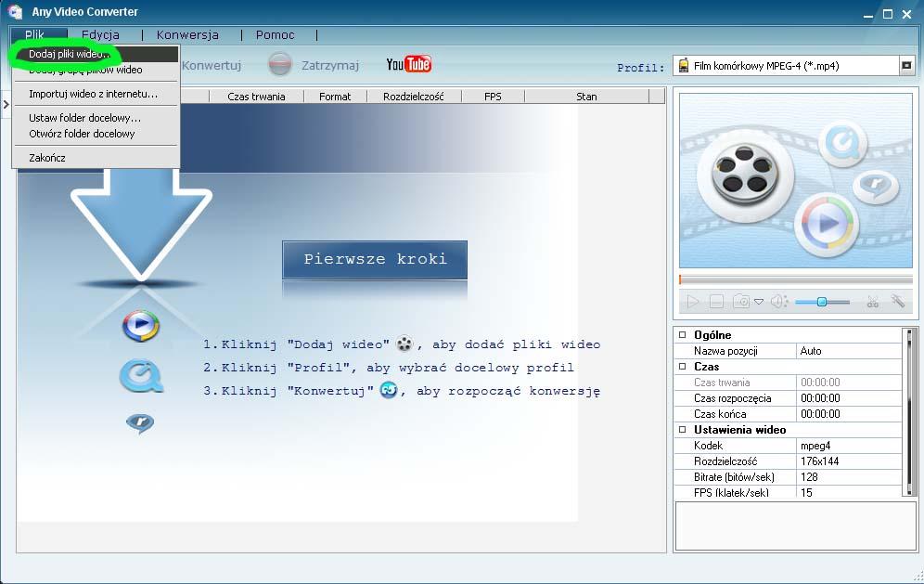This screenshot has width=924, height=584.
Task: Collapse the Ogólne section
Action: 683,335
